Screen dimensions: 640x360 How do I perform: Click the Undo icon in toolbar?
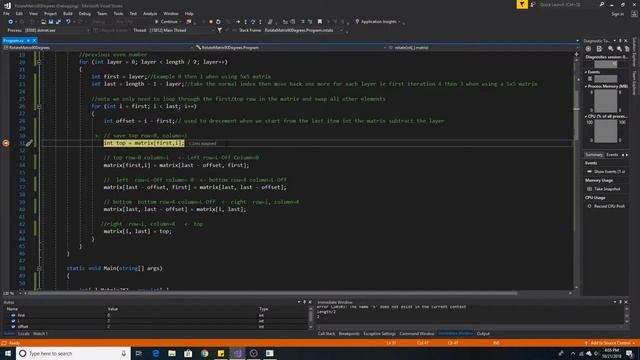68,22
